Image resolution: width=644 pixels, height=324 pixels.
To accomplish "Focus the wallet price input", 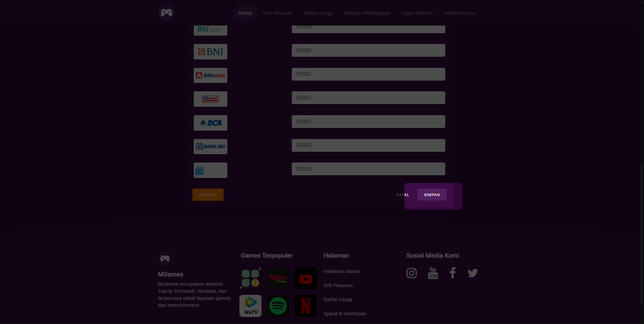I will [x=368, y=169].
